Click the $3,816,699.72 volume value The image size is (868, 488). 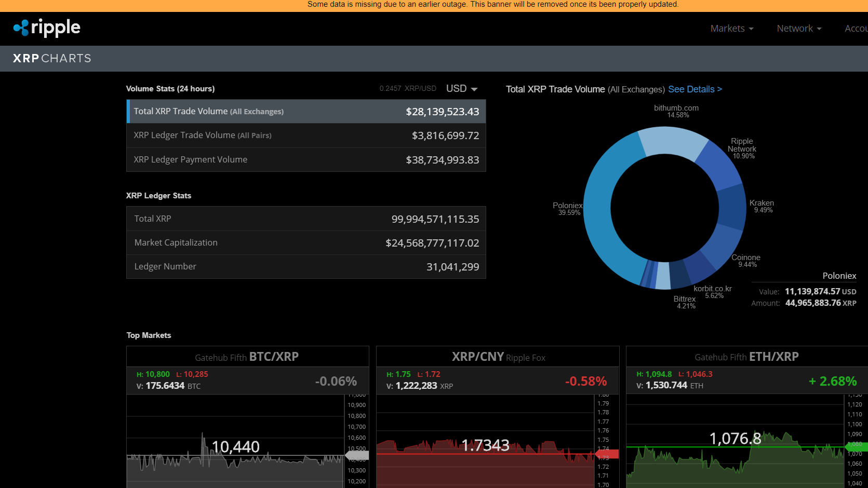446,135
